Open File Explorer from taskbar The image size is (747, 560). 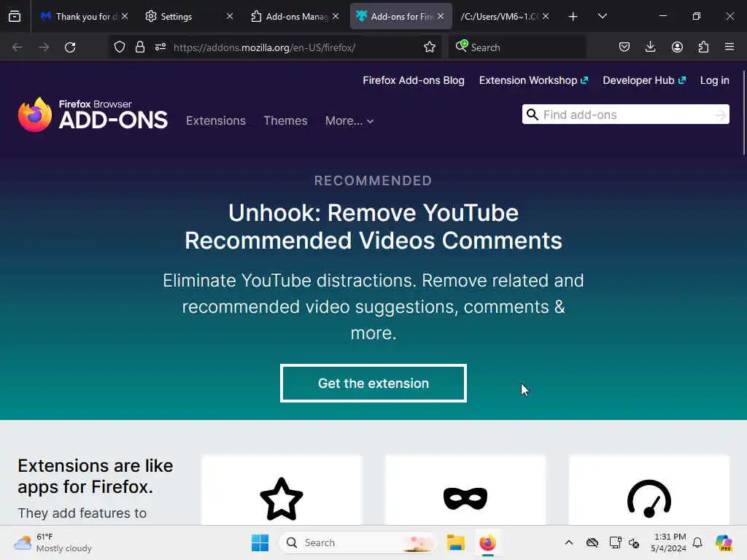click(x=455, y=542)
